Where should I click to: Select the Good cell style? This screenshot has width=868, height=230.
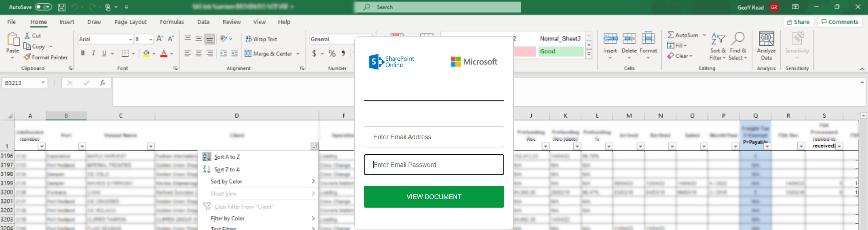pos(560,51)
